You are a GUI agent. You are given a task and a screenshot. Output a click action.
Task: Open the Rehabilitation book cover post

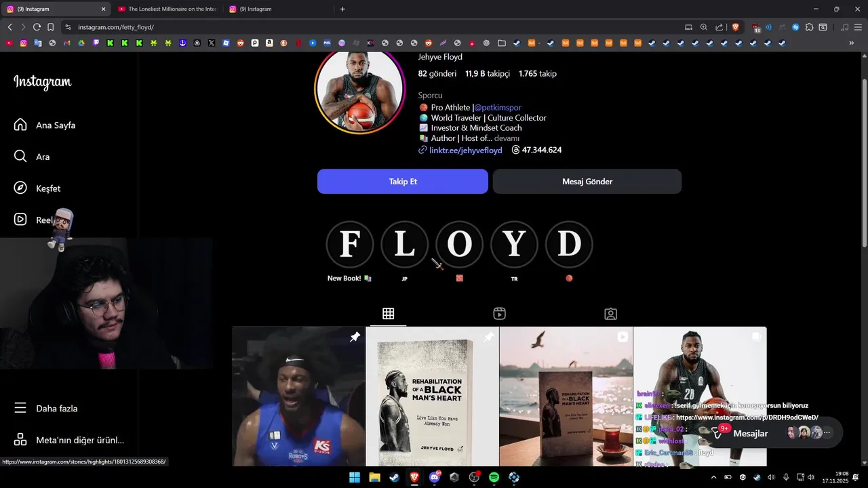(x=432, y=396)
